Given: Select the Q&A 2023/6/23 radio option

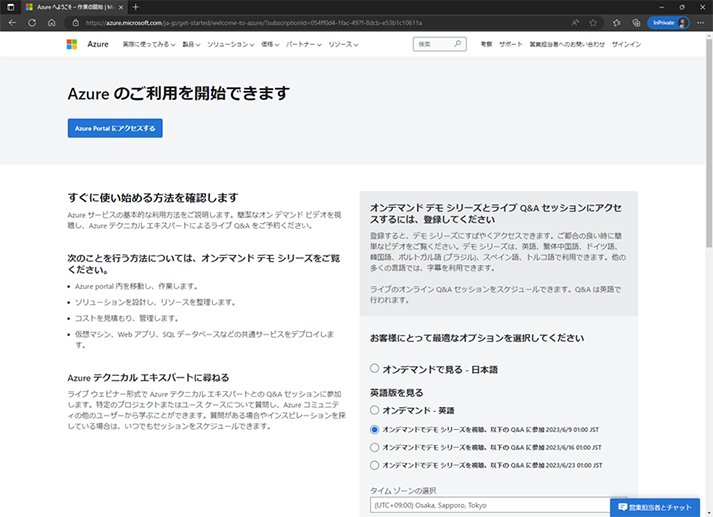Looking at the screenshot, I should pyautogui.click(x=374, y=465).
